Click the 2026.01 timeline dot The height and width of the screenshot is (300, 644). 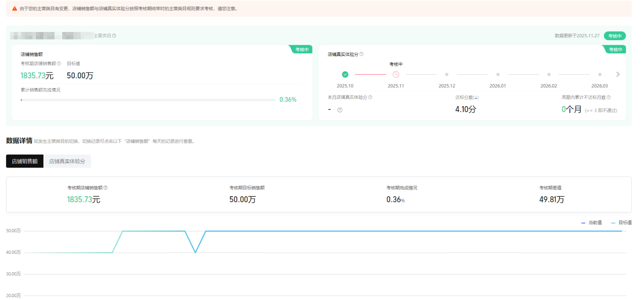[498, 75]
